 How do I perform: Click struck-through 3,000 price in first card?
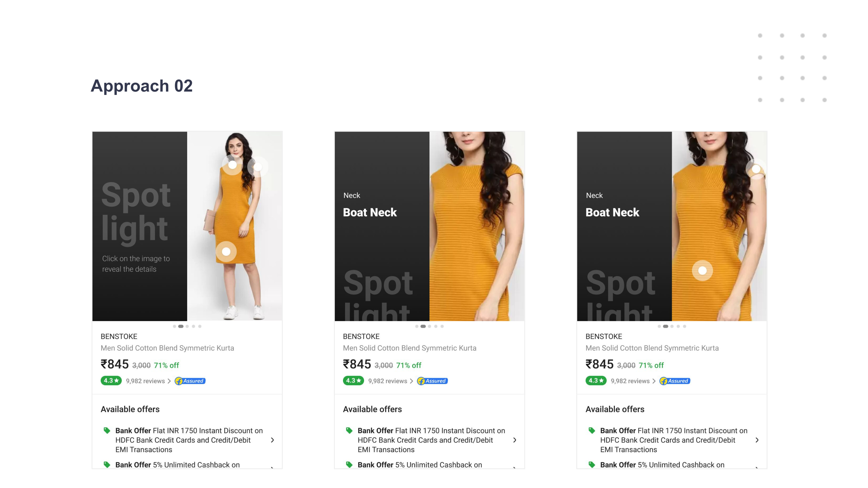(x=141, y=365)
